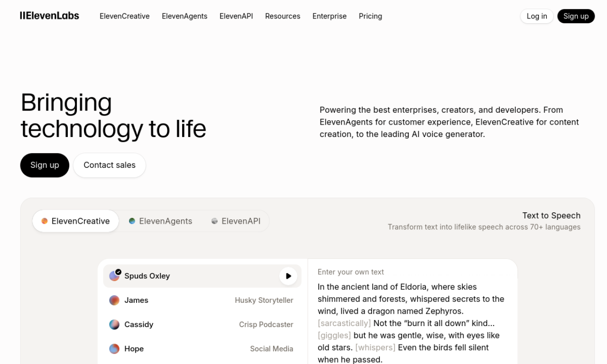
Task: Open the Pricing page from navigation
Action: click(x=370, y=16)
